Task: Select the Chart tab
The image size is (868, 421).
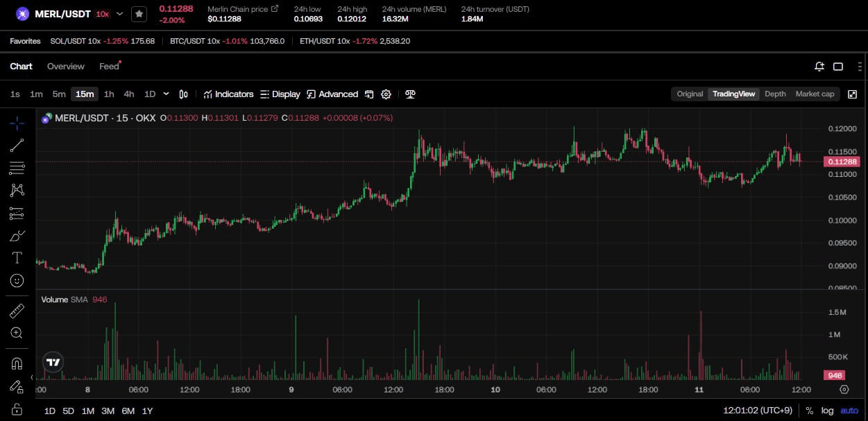Action: [21, 67]
